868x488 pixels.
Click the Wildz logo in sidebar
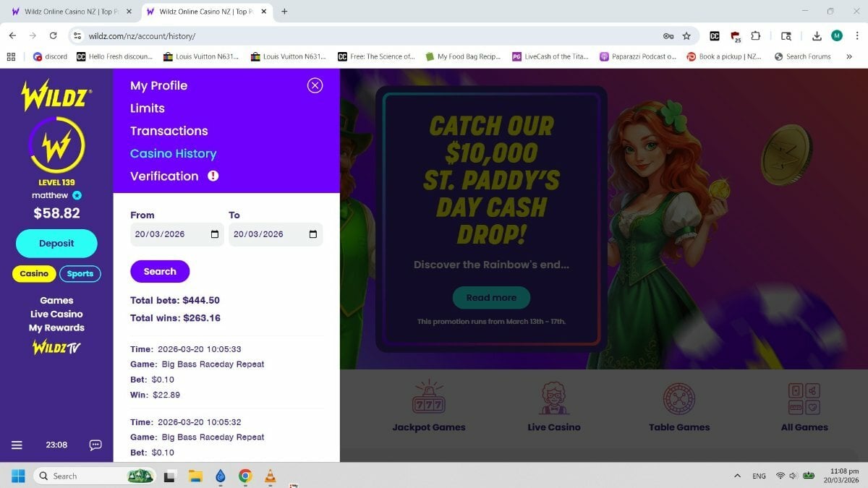[x=56, y=95]
